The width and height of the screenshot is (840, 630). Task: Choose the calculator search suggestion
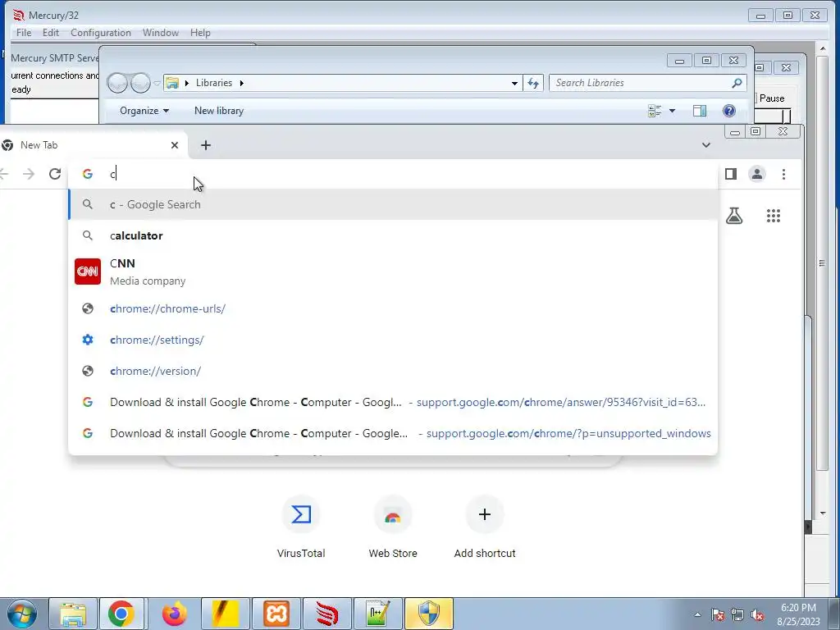[393, 235]
